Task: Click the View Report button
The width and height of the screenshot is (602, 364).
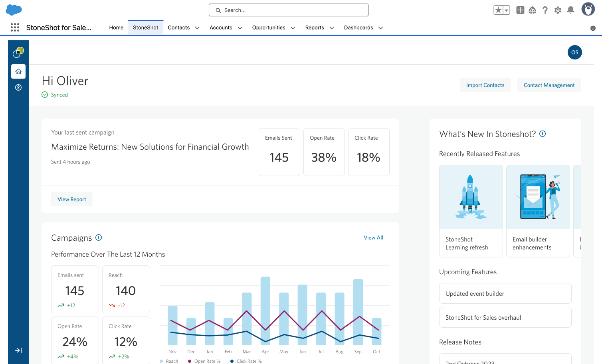Action: [72, 199]
